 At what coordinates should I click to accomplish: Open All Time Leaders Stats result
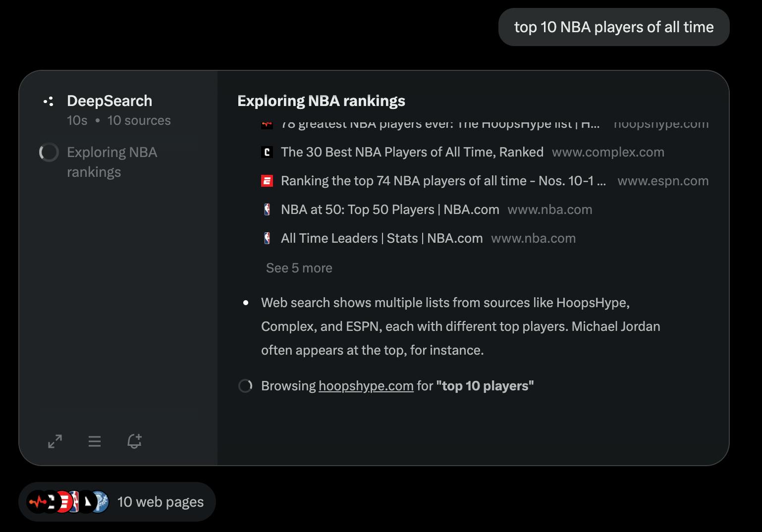[x=381, y=238]
